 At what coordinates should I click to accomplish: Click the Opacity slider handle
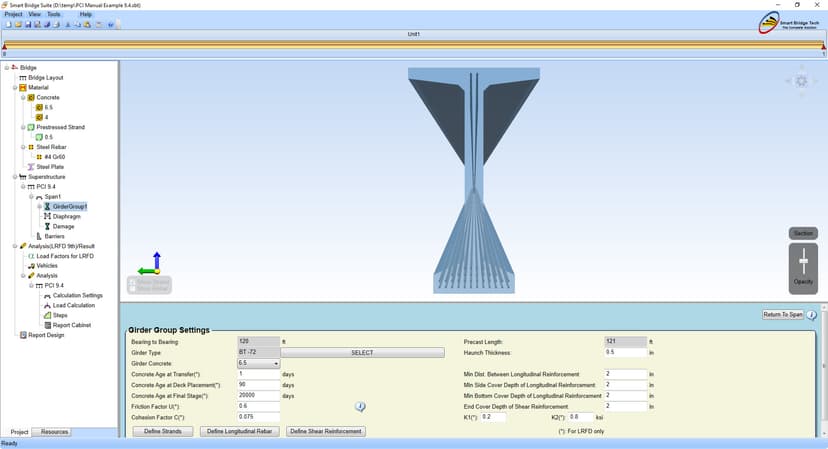pyautogui.click(x=803, y=260)
